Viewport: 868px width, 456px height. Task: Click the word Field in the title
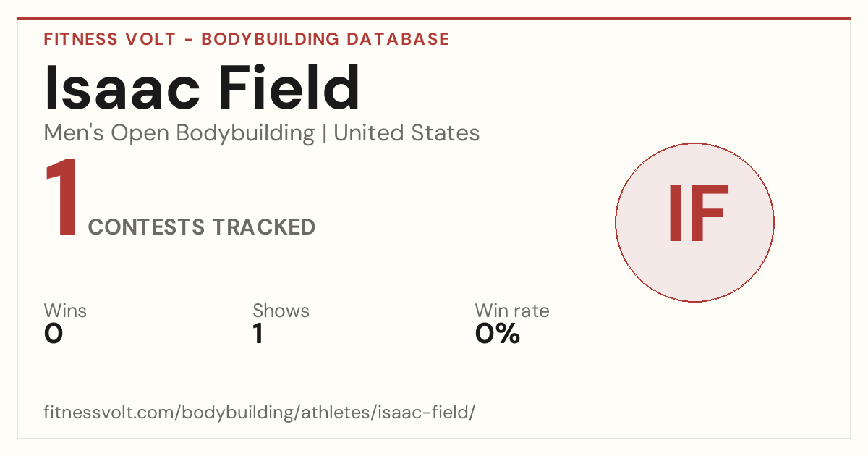click(289, 88)
